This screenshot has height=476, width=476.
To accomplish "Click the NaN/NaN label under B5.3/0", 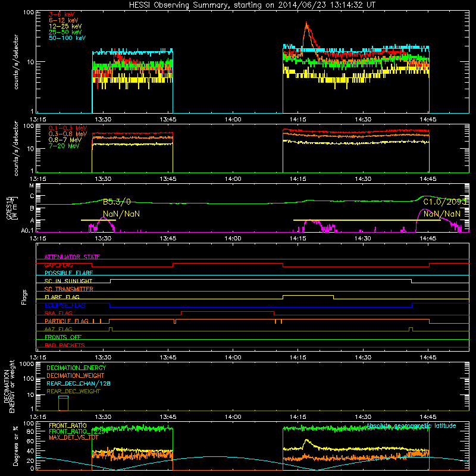I will (121, 214).
